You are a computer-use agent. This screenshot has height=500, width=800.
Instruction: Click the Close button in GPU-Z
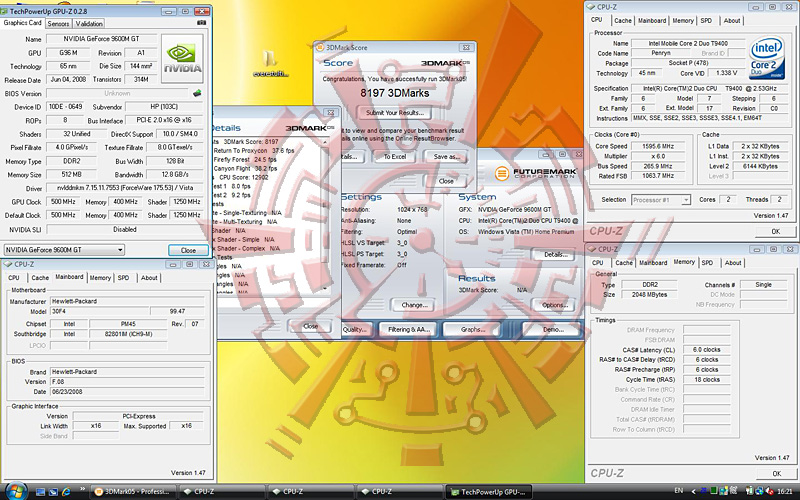[x=188, y=250]
